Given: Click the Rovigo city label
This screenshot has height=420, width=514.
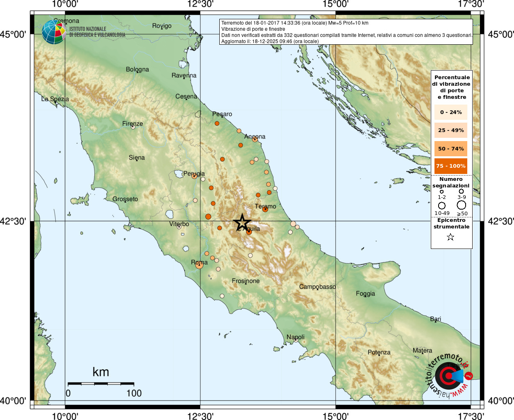Looking at the screenshot, I should click(162, 26).
